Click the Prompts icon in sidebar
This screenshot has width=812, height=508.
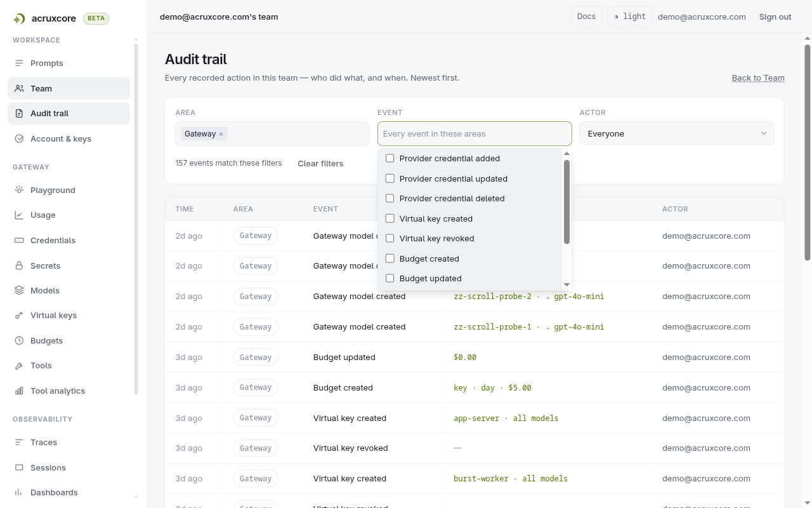pyautogui.click(x=19, y=63)
